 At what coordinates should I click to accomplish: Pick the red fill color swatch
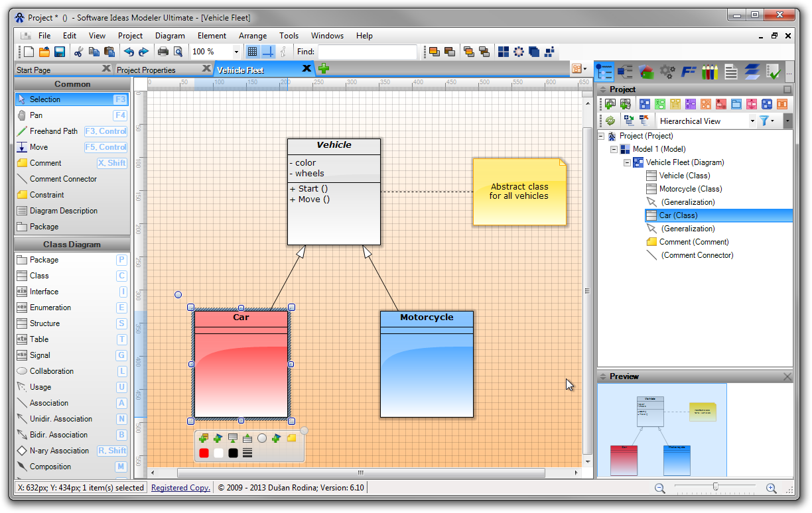(x=205, y=451)
